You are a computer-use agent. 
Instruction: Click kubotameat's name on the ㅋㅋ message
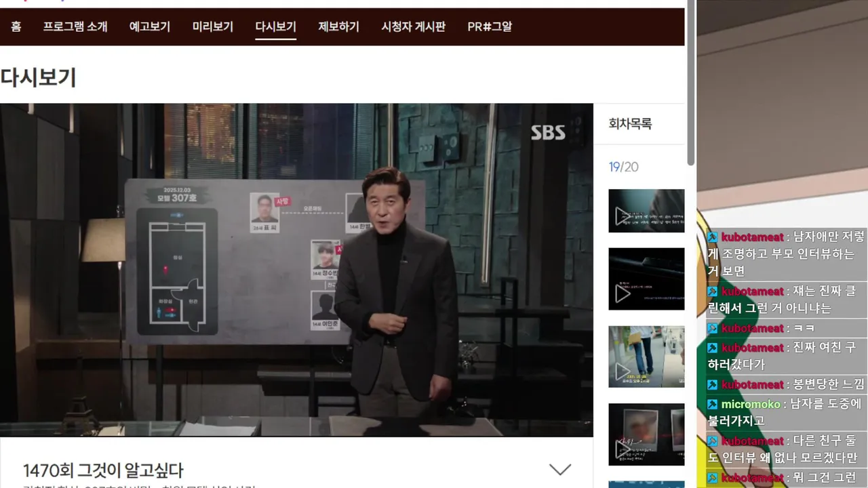(753, 328)
